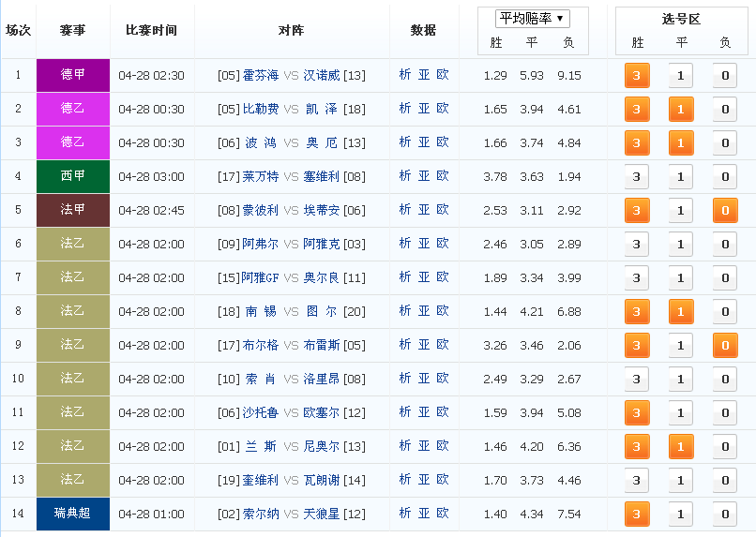Open 欧 European odds for match 10 索肖
The width and height of the screenshot is (756, 537).
[443, 378]
